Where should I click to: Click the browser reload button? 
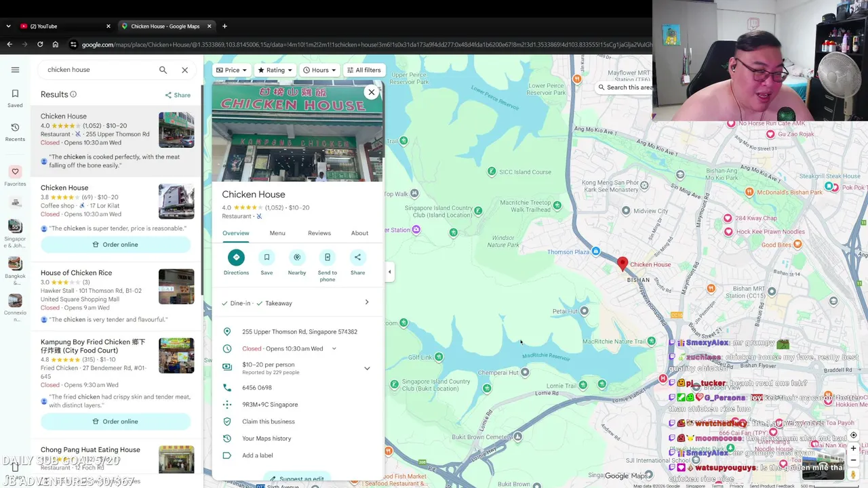point(40,45)
